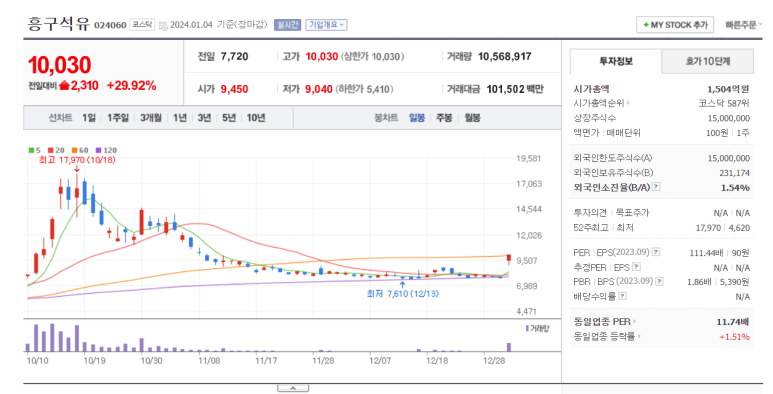Click the last volume bar near 12/28
This screenshot has height=394, width=773.
coord(509,347)
